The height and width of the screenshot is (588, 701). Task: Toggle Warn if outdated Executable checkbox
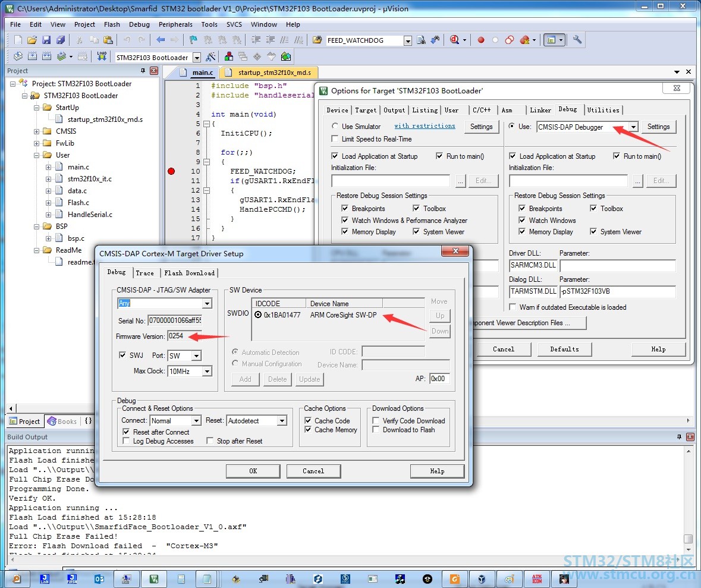(513, 307)
